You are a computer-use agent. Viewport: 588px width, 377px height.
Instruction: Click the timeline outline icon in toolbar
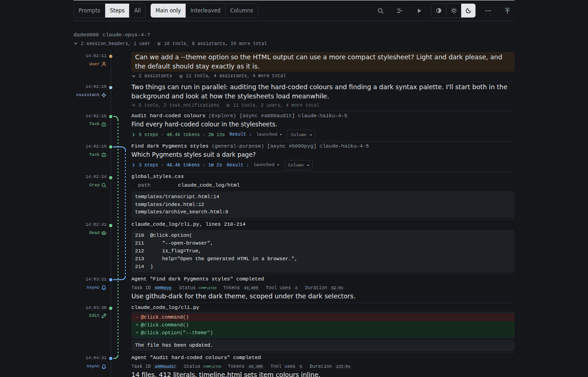pos(400,11)
